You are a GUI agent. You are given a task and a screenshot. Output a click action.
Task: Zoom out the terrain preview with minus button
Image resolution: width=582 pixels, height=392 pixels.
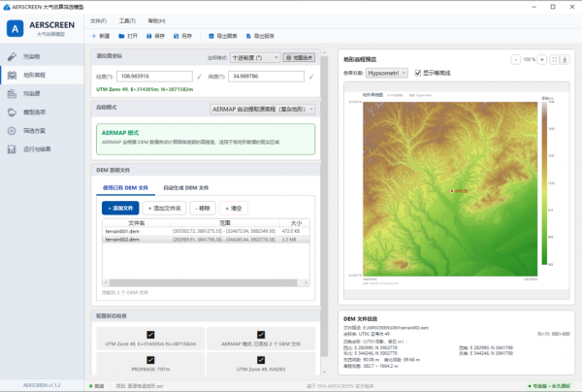pos(516,59)
